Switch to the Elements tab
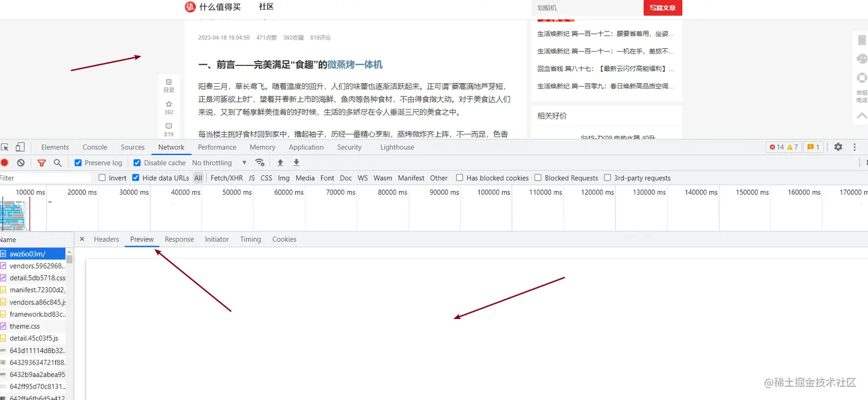The image size is (868, 400). point(55,147)
